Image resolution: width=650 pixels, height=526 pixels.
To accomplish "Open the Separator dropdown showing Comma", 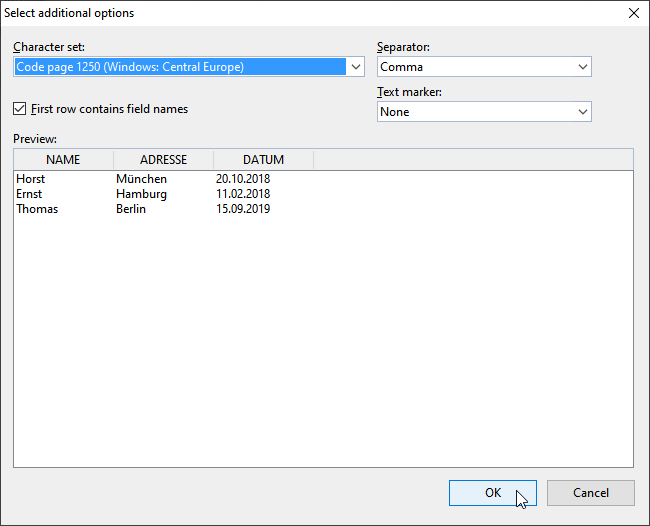I will tap(484, 67).
